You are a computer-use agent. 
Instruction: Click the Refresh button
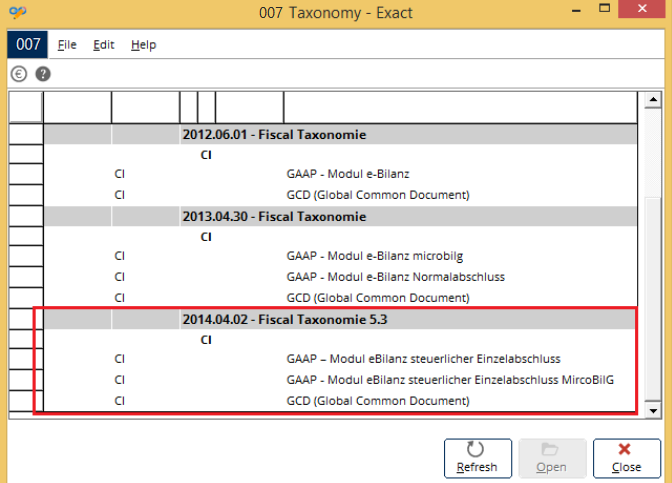[x=478, y=458]
